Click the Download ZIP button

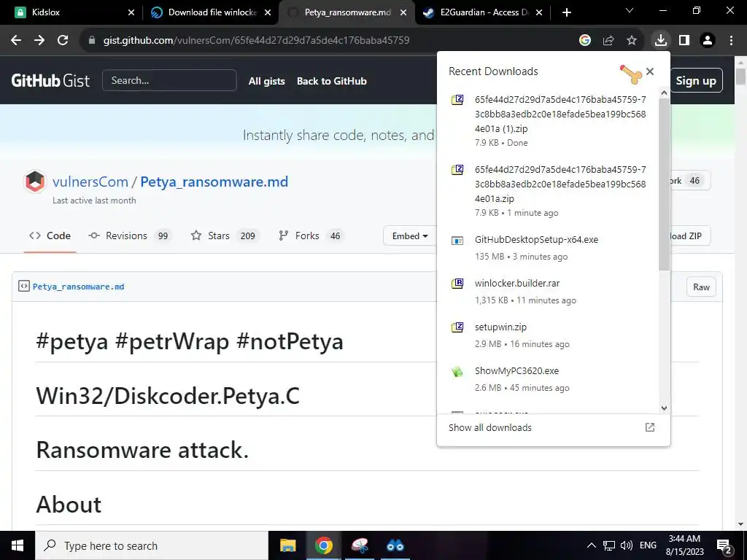689,236
